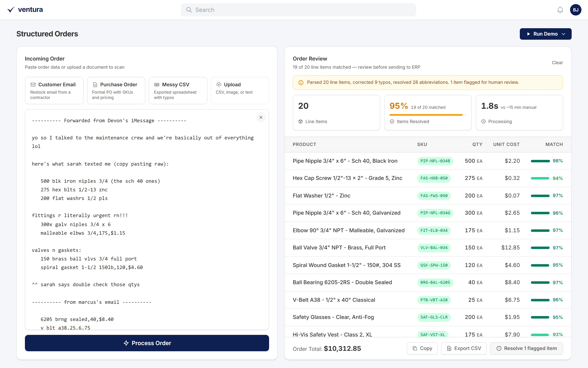This screenshot has width=588, height=368.
Task: Click the Purchase Order document icon
Action: click(x=95, y=84)
